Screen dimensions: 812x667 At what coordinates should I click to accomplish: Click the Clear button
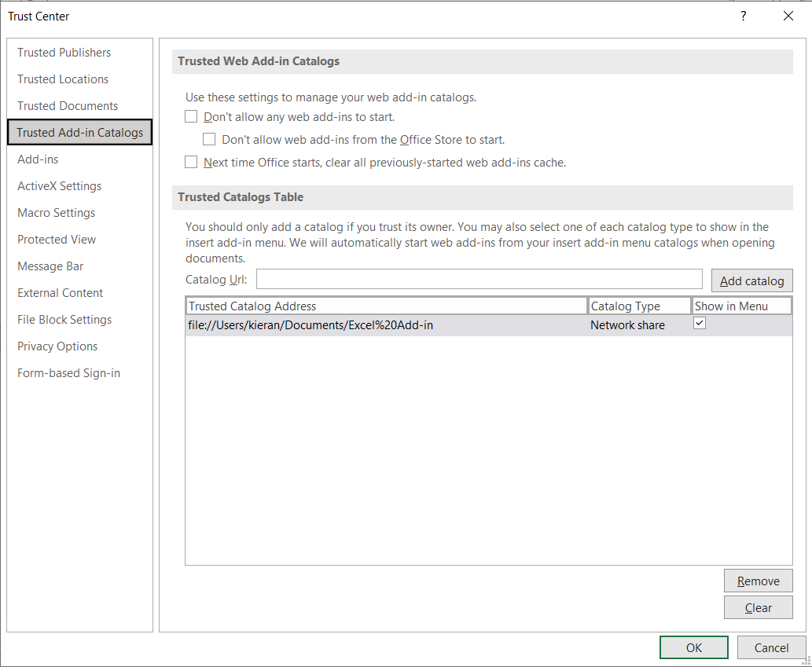click(x=758, y=608)
